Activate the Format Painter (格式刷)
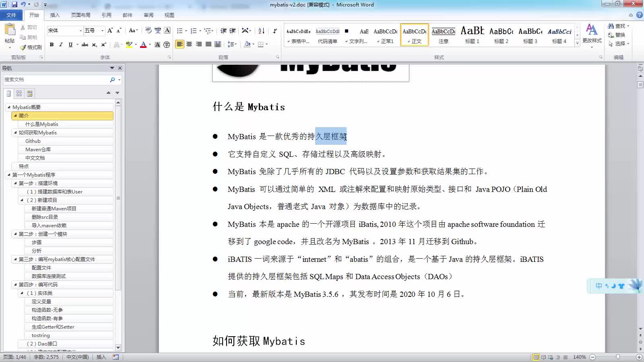Image resolution: width=644 pixels, height=362 pixels. pos(31,47)
